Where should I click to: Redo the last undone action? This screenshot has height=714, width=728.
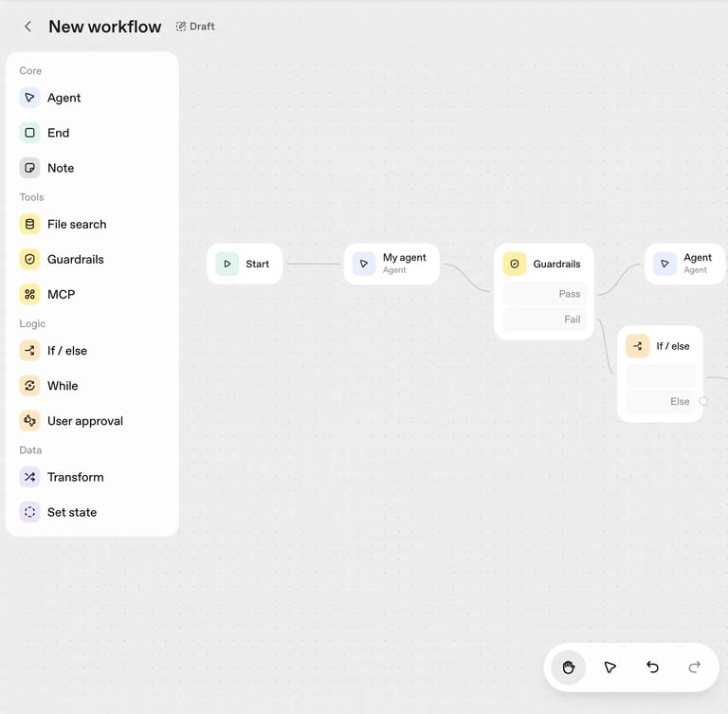click(x=695, y=668)
